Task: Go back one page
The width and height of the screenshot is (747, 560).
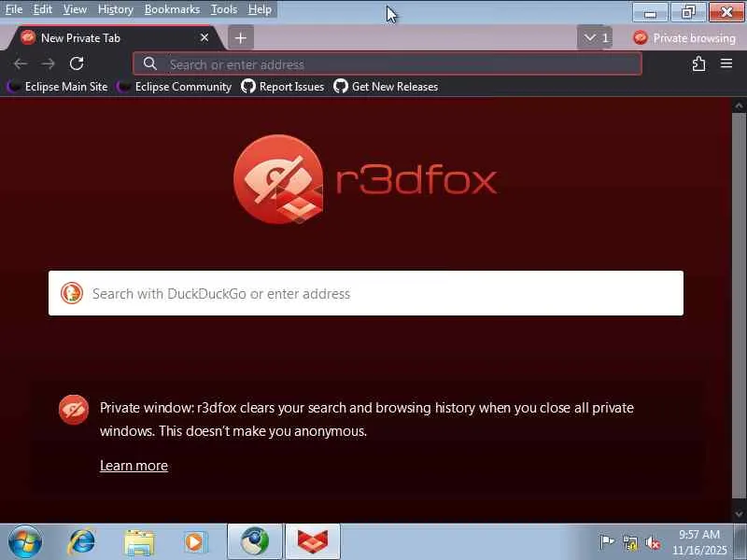Action: point(20,63)
